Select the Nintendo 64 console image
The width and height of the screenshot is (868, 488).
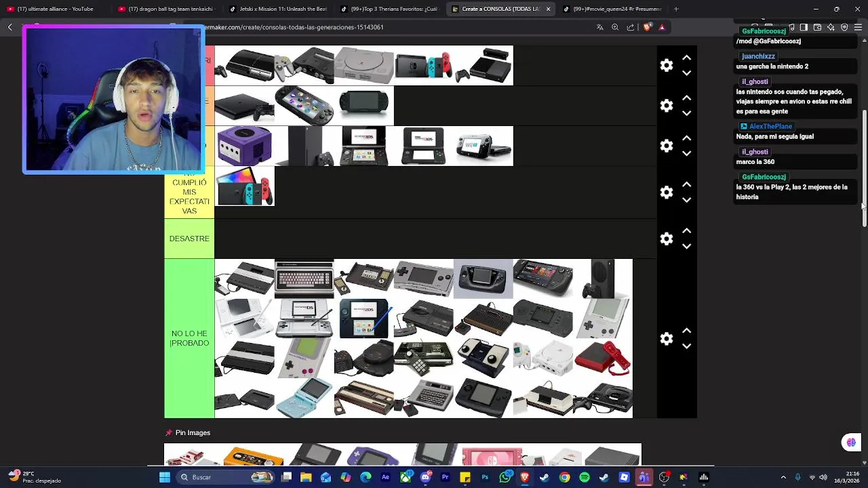(304, 65)
